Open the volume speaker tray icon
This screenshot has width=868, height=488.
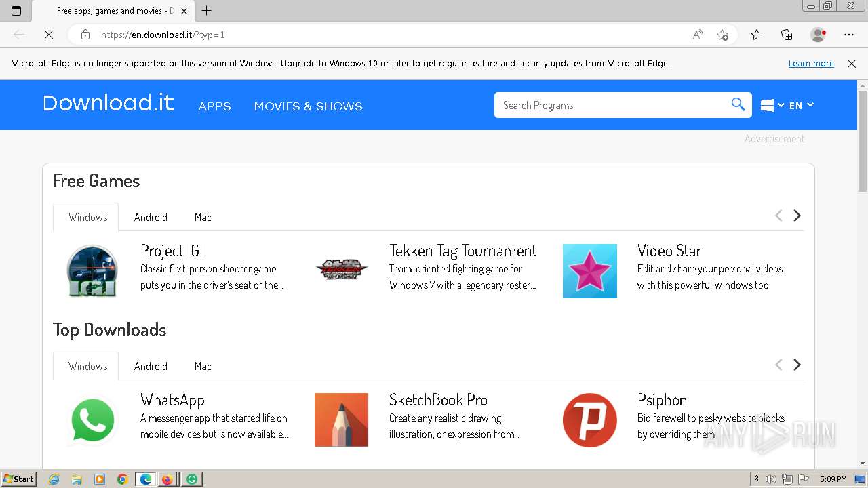[x=771, y=479]
